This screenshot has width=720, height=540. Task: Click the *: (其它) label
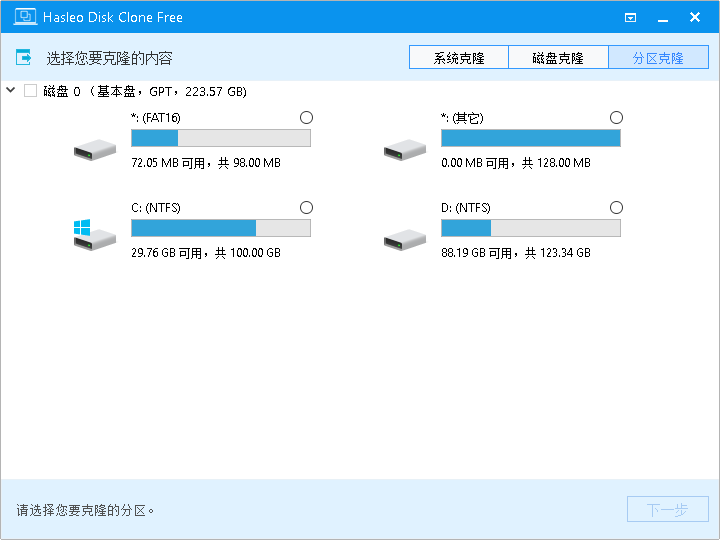pyautogui.click(x=462, y=118)
